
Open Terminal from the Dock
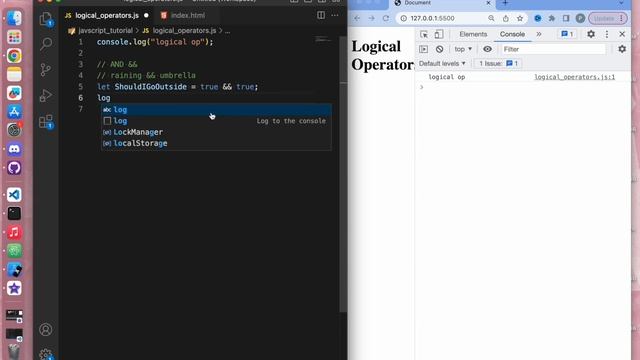[x=14, y=213]
